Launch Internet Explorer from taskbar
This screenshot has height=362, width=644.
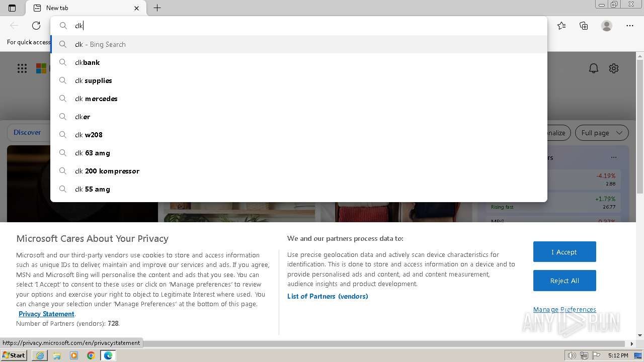[40, 355]
